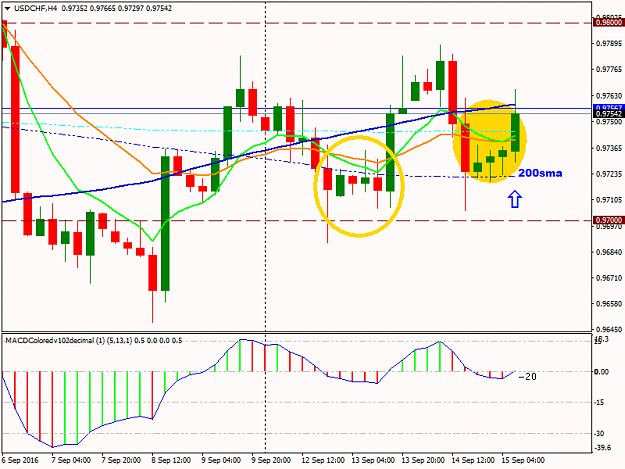Click the 7 Sep 20:00 time label
The height and width of the screenshot is (469, 625).
(x=121, y=460)
